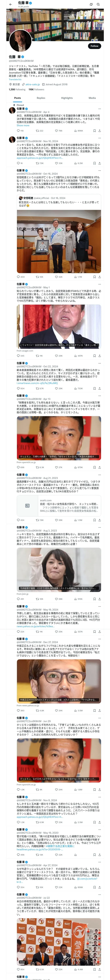Image resolution: width=110 pixels, height=980 pixels.
Task: Expand pinned post with Show more
Action: (x=23, y=125)
